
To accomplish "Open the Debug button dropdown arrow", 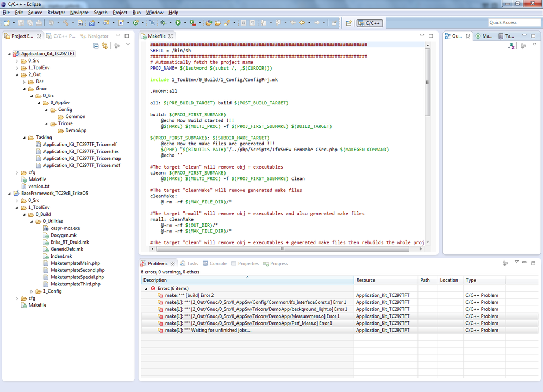I will pyautogui.click(x=170, y=23).
